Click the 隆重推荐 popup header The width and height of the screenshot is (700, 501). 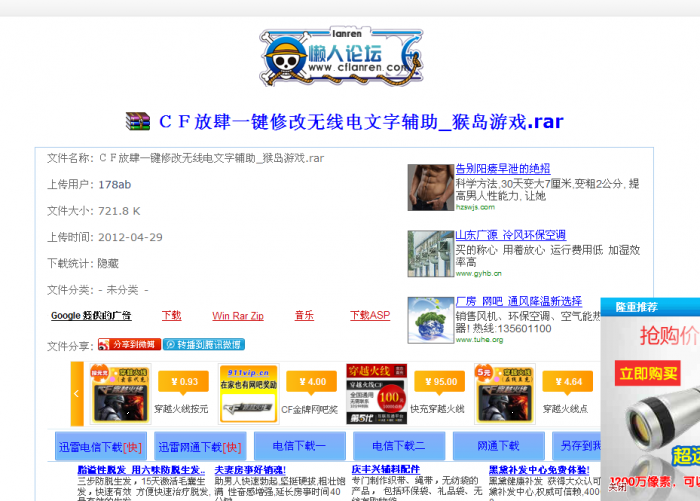pyautogui.click(x=650, y=307)
